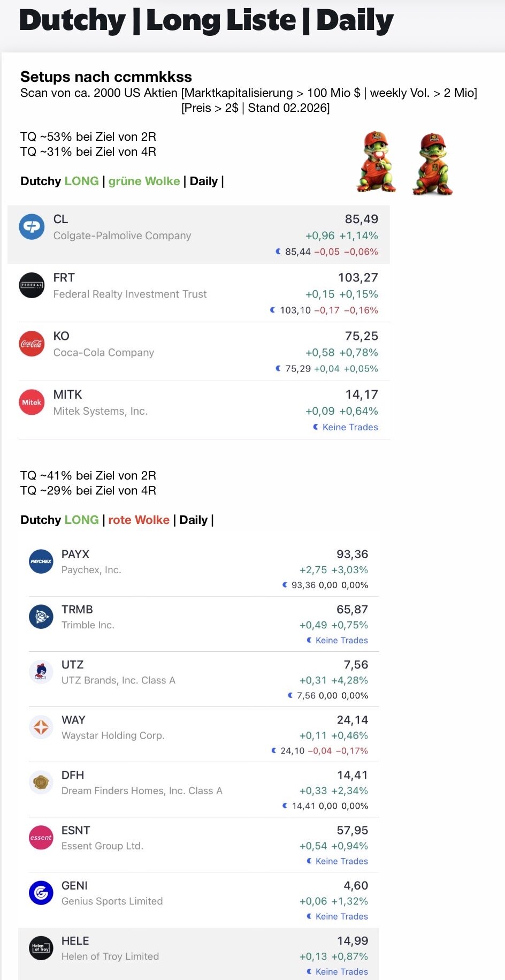
Task: Click the Waystar orange star logo
Action: (x=41, y=727)
